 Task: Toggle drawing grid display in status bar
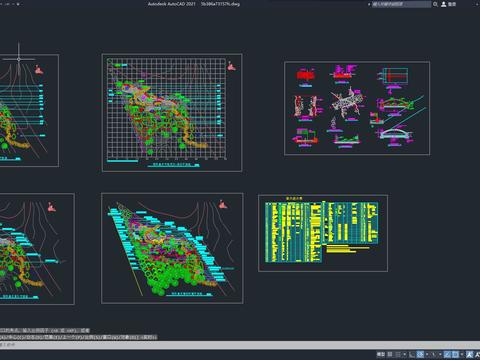pos(390,354)
